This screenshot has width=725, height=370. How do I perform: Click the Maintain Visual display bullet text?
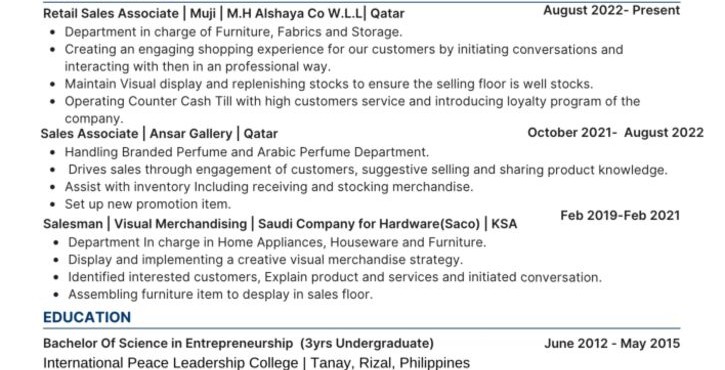click(329, 84)
